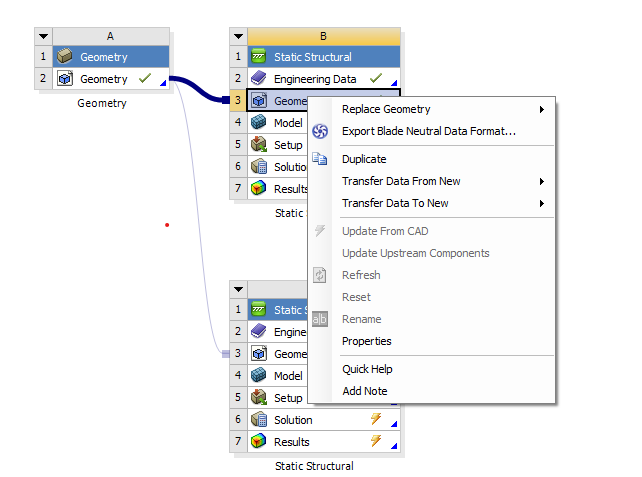This screenshot has width=642, height=477.
Task: Click the Geometry system A header icon
Action: pyautogui.click(x=65, y=56)
